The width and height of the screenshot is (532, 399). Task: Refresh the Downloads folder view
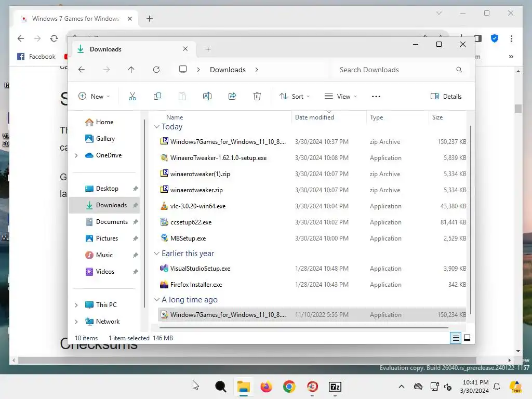tap(156, 70)
